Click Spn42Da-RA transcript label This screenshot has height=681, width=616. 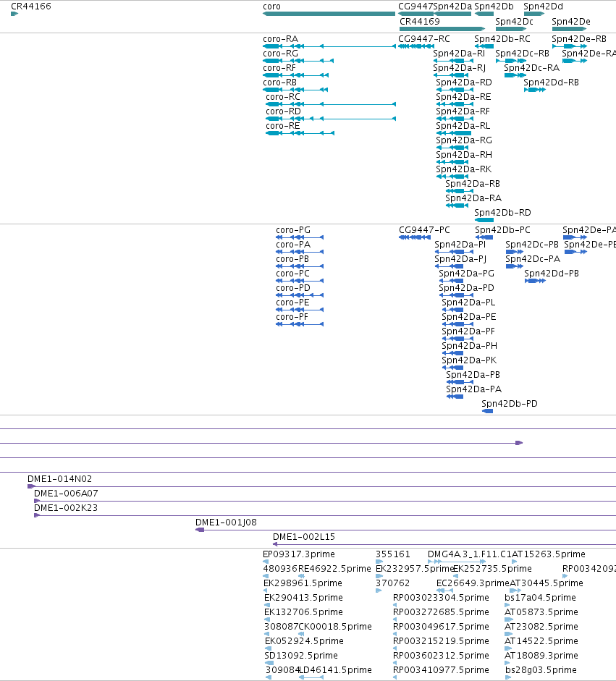pyautogui.click(x=473, y=198)
